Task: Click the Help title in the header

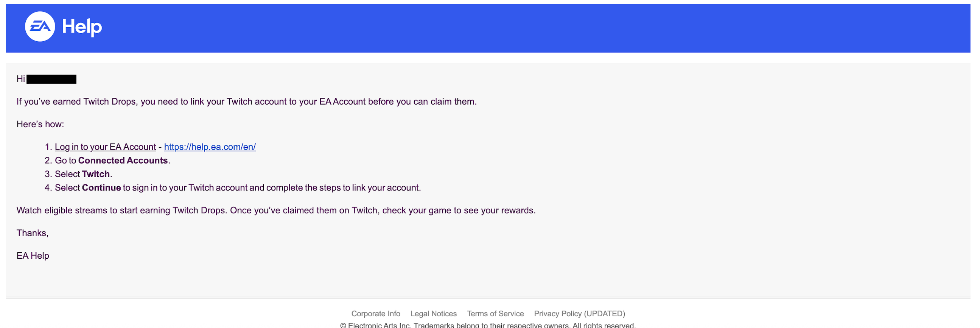Action: (x=82, y=27)
